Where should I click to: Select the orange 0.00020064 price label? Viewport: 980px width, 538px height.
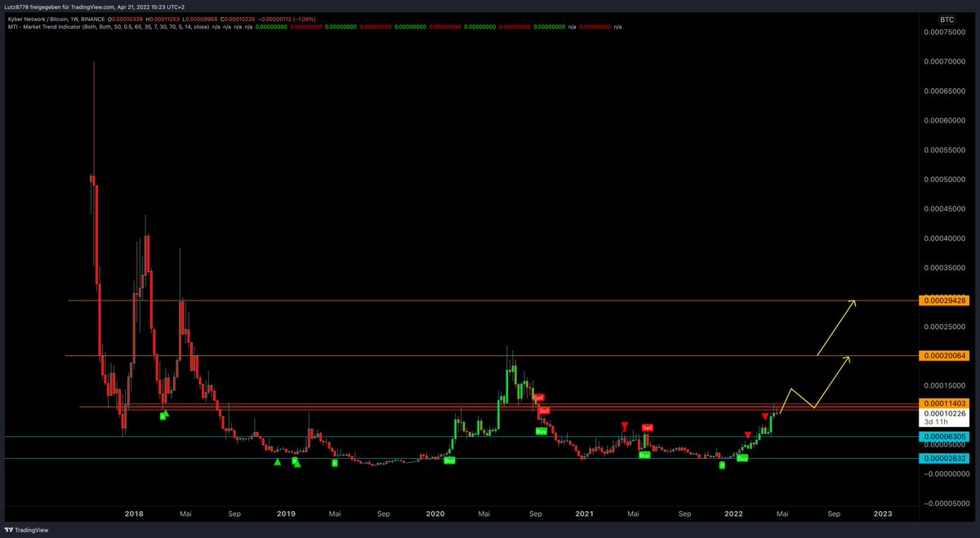[x=944, y=356]
